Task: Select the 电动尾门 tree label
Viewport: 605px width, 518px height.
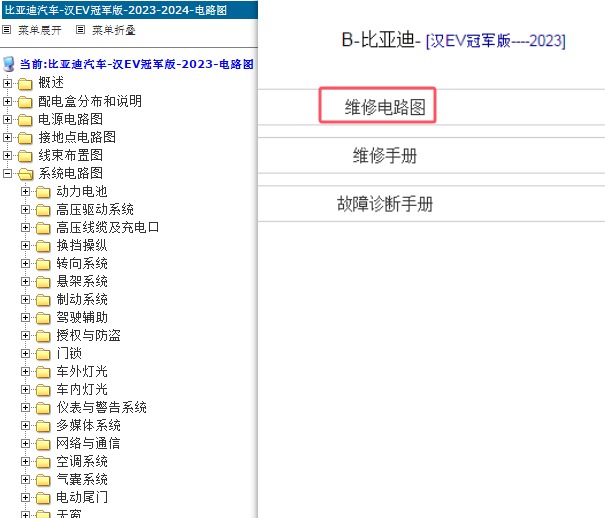Action: click(82, 498)
